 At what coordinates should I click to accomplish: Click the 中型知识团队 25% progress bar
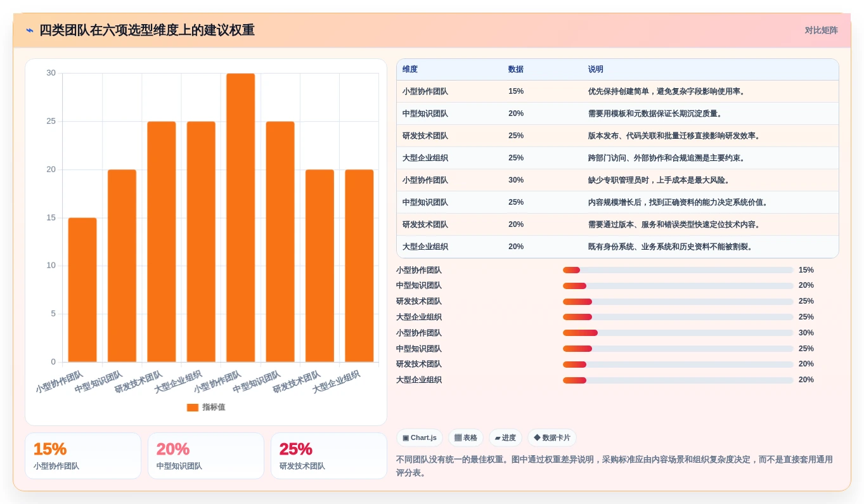coord(678,349)
